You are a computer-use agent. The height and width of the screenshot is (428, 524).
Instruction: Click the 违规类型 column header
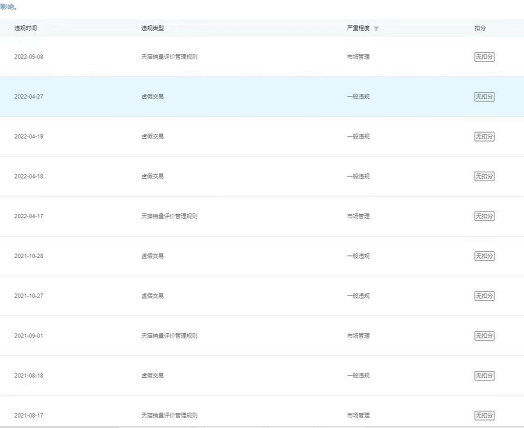click(x=153, y=28)
